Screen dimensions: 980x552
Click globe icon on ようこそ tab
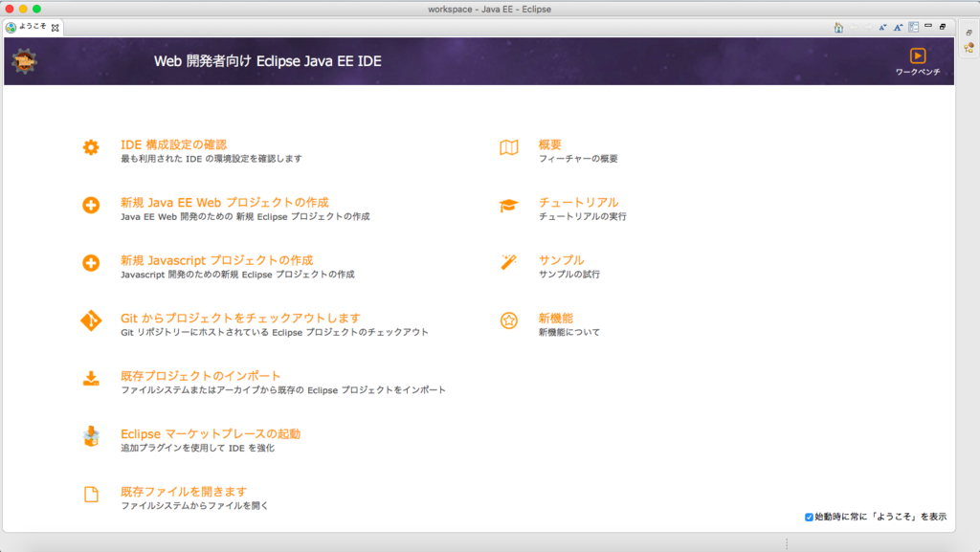tap(11, 28)
